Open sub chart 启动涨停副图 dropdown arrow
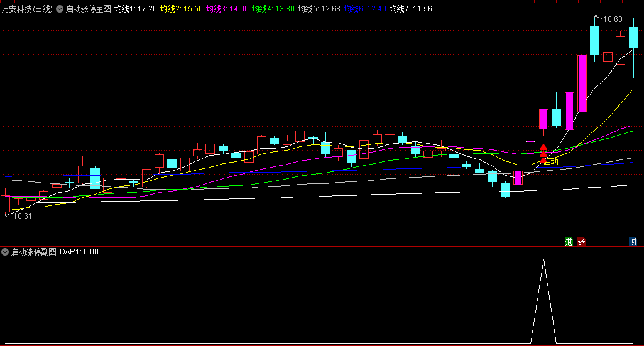This screenshot has height=346, width=644. [x=5, y=252]
